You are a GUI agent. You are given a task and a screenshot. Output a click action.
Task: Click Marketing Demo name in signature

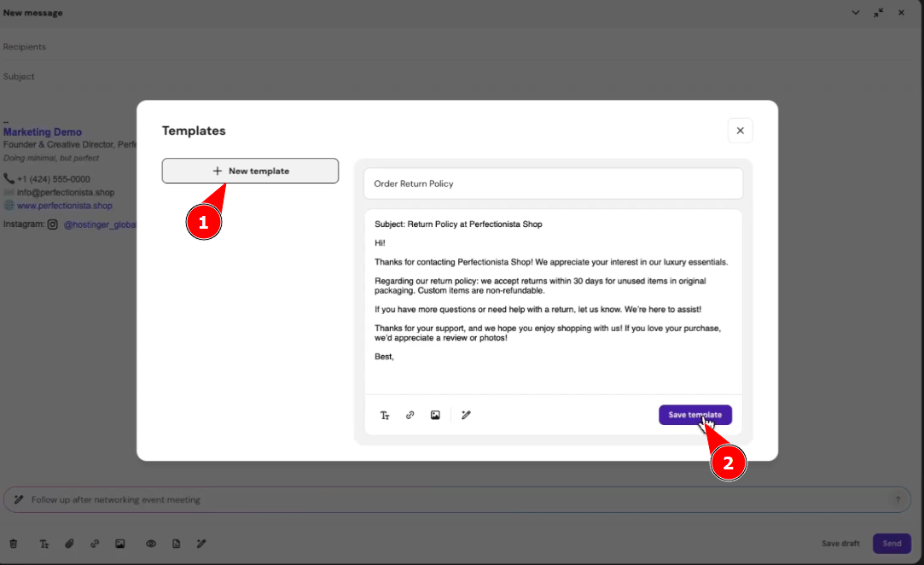tap(43, 132)
